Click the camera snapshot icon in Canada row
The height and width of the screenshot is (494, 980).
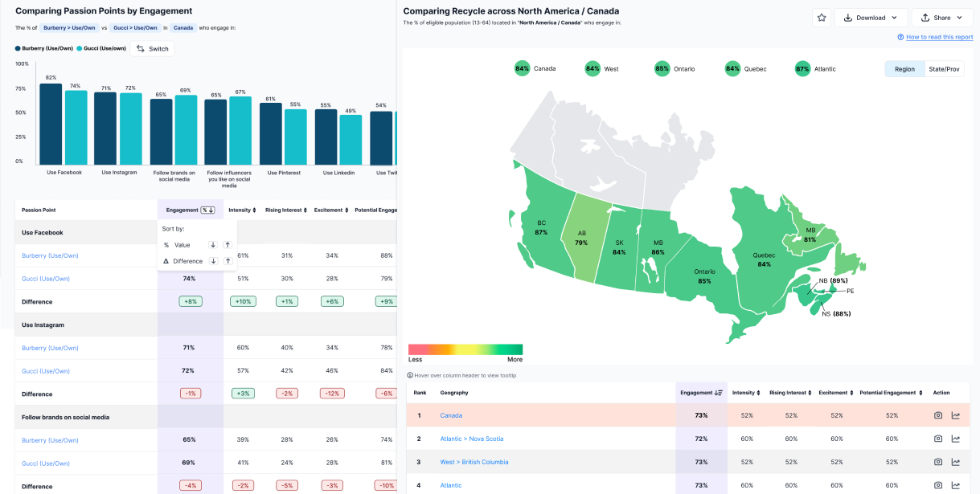938,415
